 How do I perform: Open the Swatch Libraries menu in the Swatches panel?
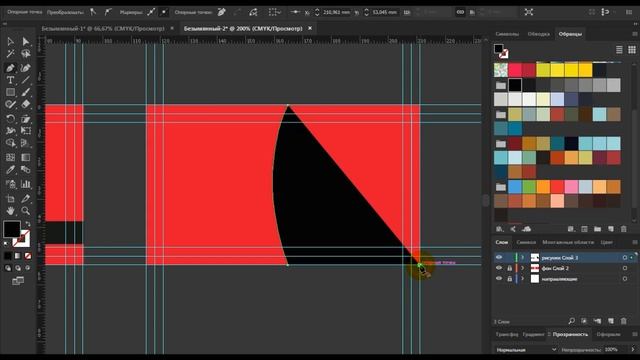pos(500,229)
